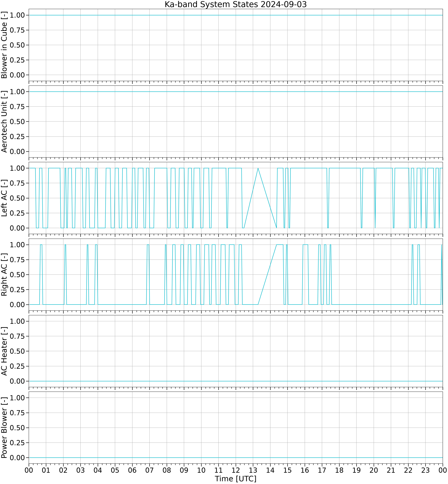
Task: Click the flat 0.00 line in the AC Heater plot
Action: point(236,381)
